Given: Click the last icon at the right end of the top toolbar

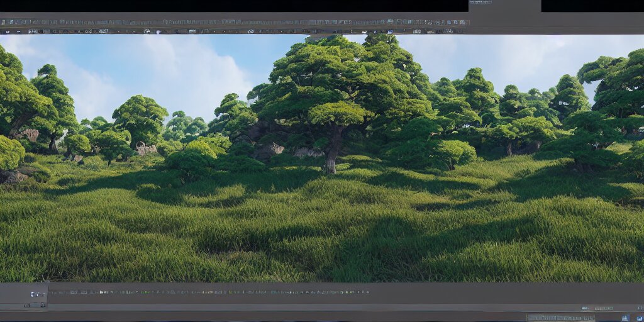Looking at the screenshot, I should tap(463, 30).
